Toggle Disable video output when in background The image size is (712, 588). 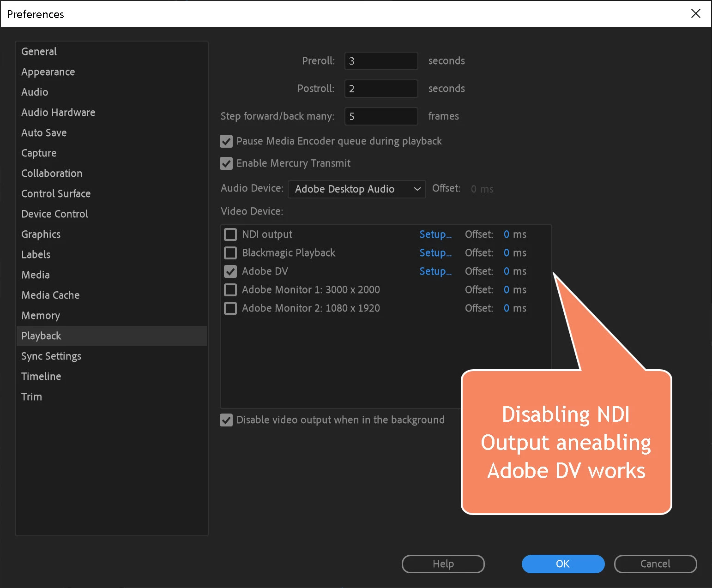click(226, 420)
